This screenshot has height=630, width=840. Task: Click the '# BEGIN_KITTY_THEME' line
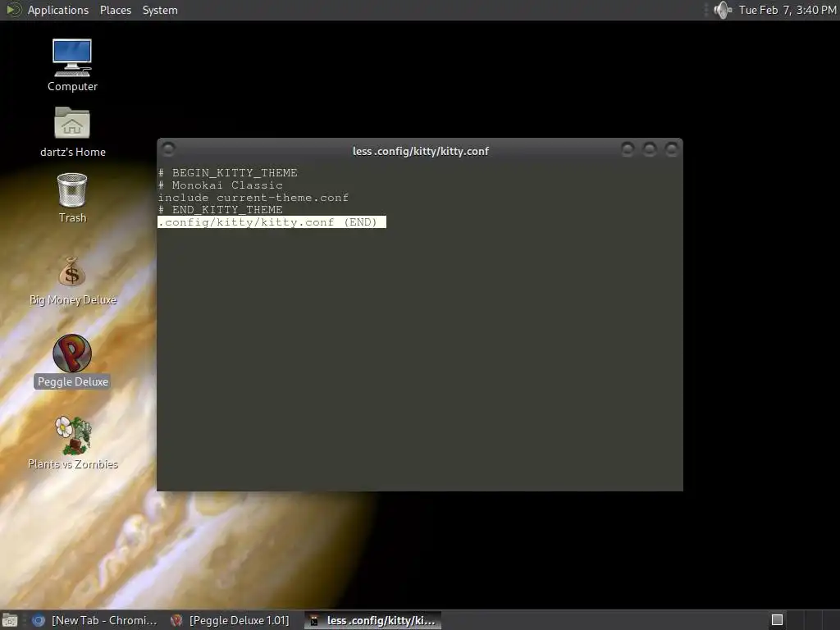pyautogui.click(x=228, y=172)
